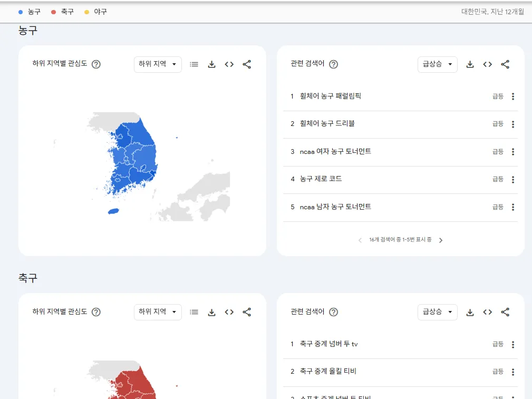532x399 pixels.
Task: Open help for soccer related queries
Action: point(334,312)
